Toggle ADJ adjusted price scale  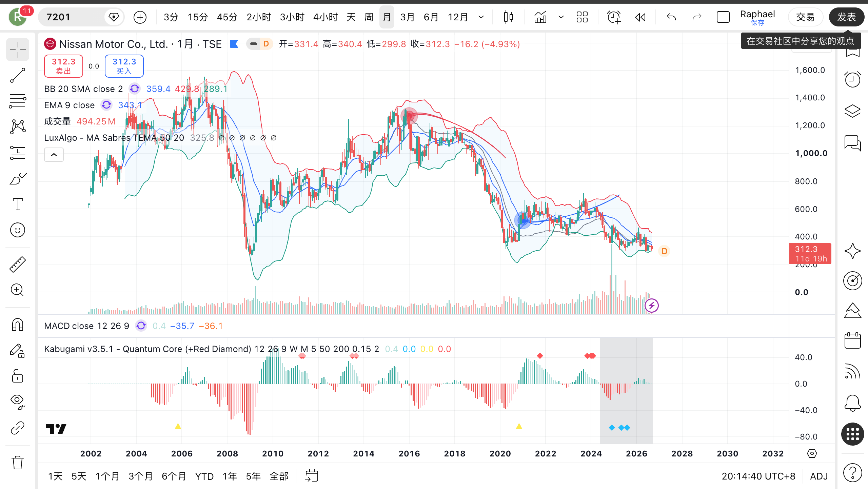pyautogui.click(x=819, y=476)
